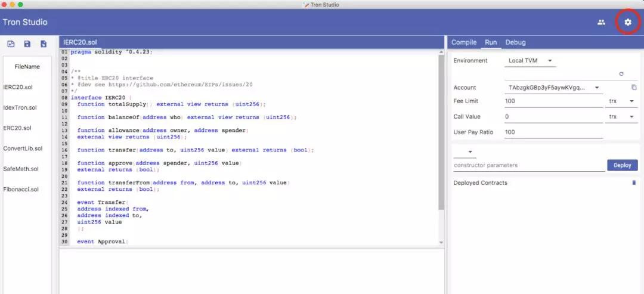Click the editor scroll down arrow
Image resolution: width=644 pixels, height=294 pixels.
[x=441, y=243]
